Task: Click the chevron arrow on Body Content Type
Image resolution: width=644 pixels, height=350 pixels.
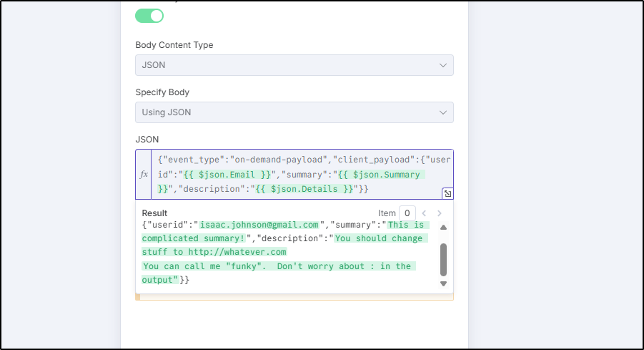Action: point(442,65)
